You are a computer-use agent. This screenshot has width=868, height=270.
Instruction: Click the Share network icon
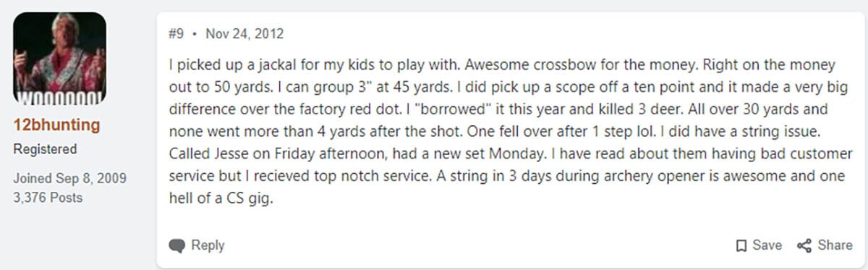pyautogui.click(x=804, y=245)
